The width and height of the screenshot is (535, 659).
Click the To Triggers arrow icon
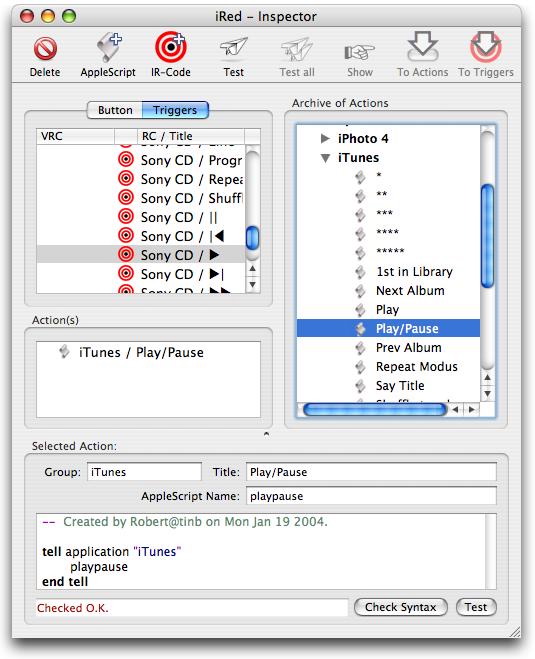coord(486,46)
